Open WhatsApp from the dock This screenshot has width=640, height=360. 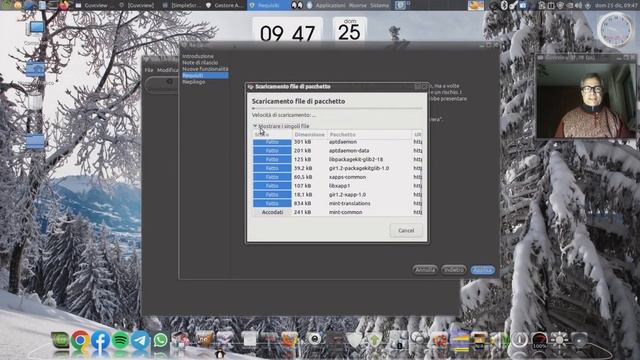point(161,340)
